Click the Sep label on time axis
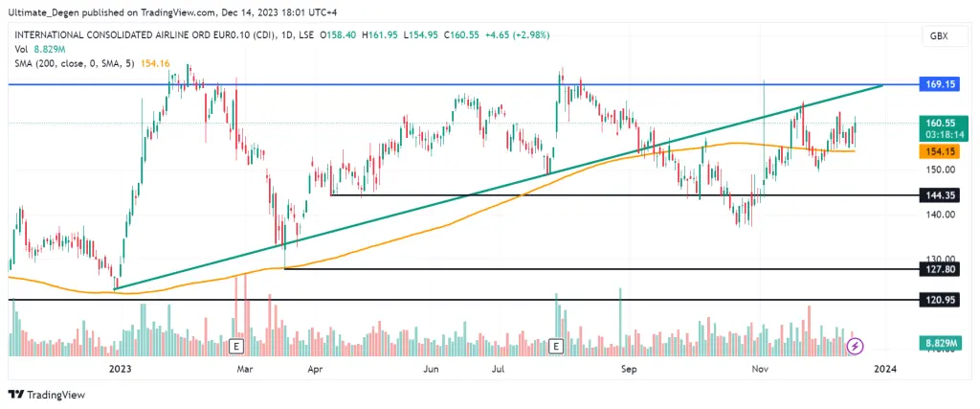 pos(629,370)
